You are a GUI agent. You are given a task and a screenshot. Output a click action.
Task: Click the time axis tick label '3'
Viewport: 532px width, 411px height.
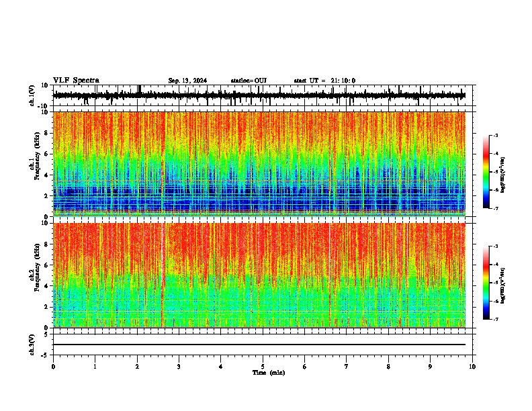(179, 367)
